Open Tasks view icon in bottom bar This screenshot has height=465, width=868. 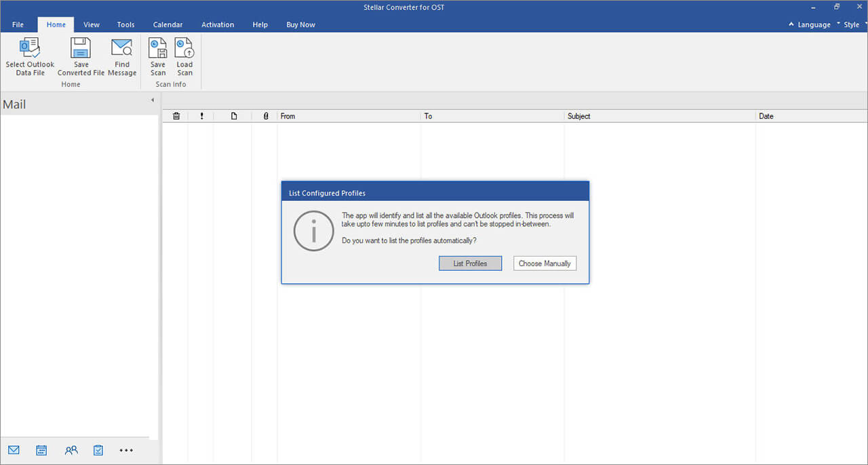98,449
